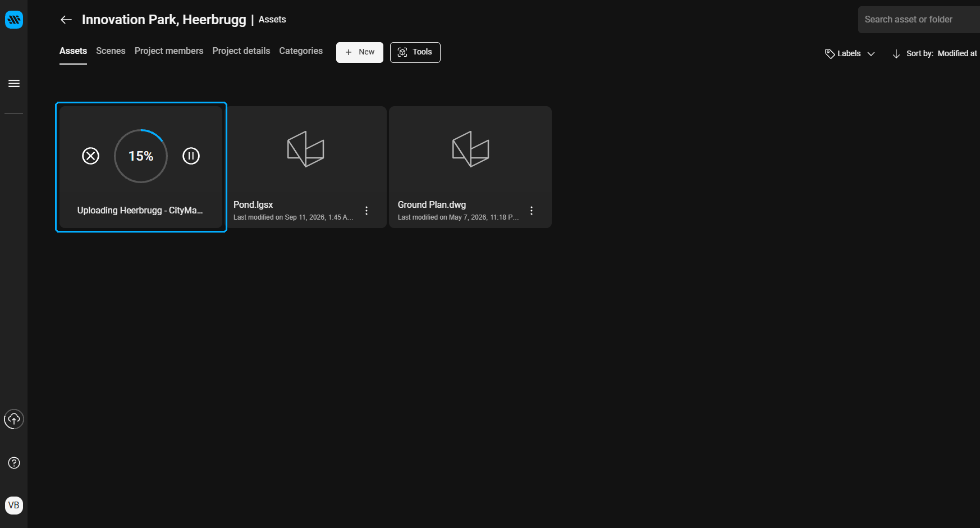The image size is (980, 528).
Task: Open Sort by Modified at dropdown
Action: pos(942,53)
